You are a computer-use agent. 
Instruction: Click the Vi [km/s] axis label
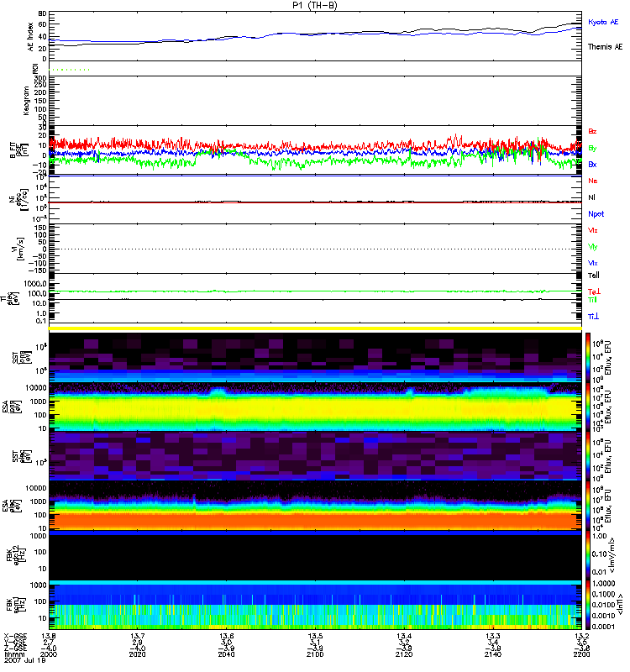click(x=19, y=249)
